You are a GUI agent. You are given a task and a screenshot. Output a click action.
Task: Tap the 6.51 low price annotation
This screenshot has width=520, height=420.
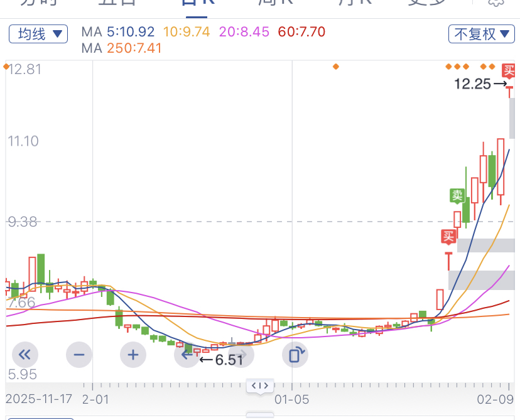[x=229, y=360]
